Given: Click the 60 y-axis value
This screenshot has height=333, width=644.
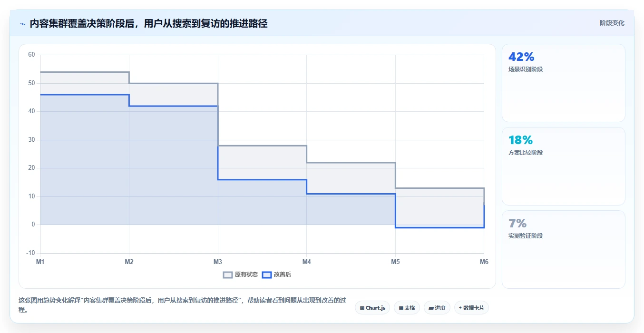Looking at the screenshot, I should tap(31, 55).
